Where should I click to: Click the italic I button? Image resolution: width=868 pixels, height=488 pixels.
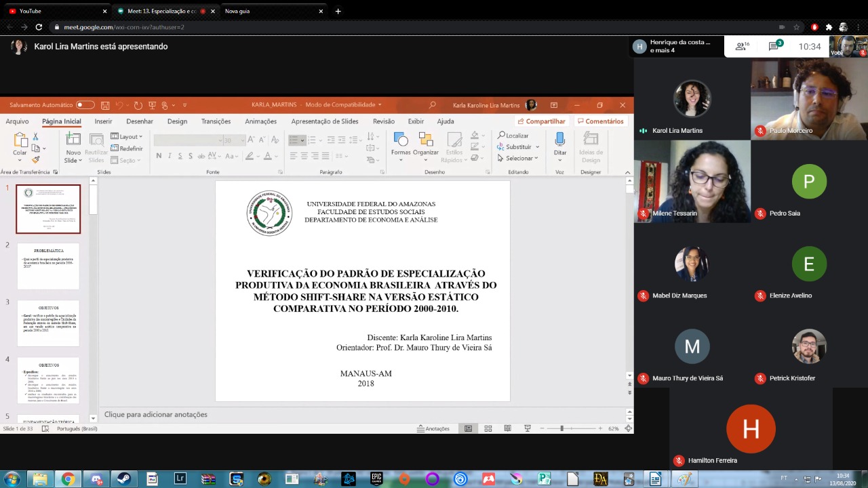pyautogui.click(x=170, y=156)
